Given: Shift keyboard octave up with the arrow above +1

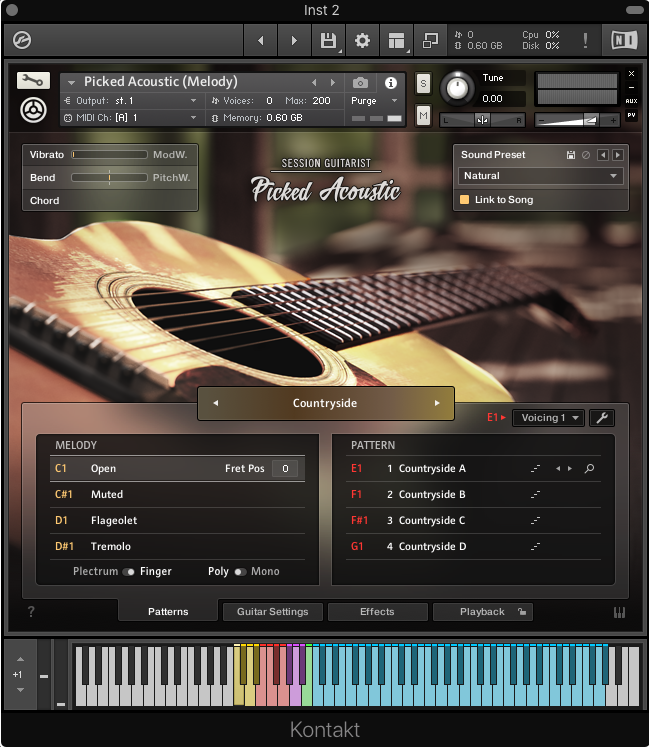Looking at the screenshot, I should (x=20, y=659).
